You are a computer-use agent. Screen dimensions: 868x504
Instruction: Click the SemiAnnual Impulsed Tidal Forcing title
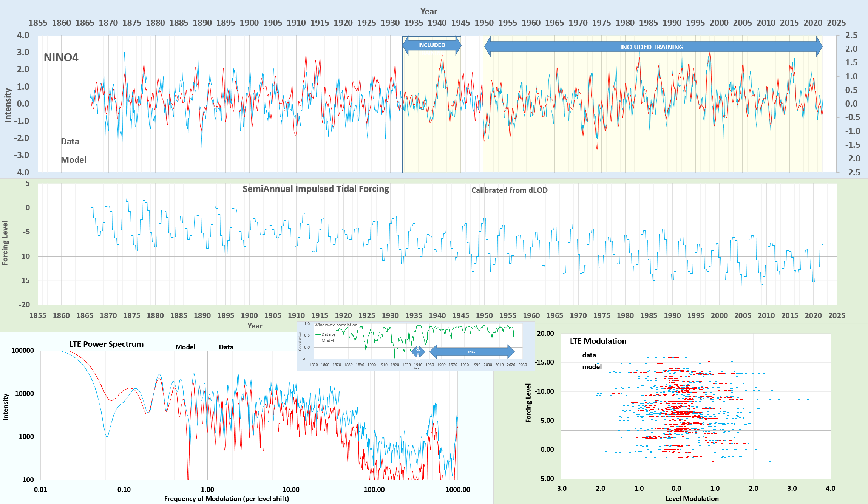pos(315,189)
